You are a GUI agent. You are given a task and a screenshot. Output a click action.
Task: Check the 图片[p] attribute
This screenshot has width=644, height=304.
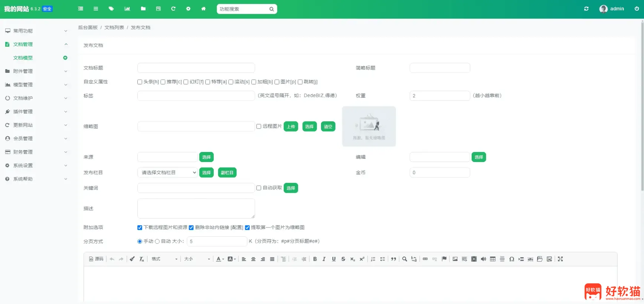277,82
